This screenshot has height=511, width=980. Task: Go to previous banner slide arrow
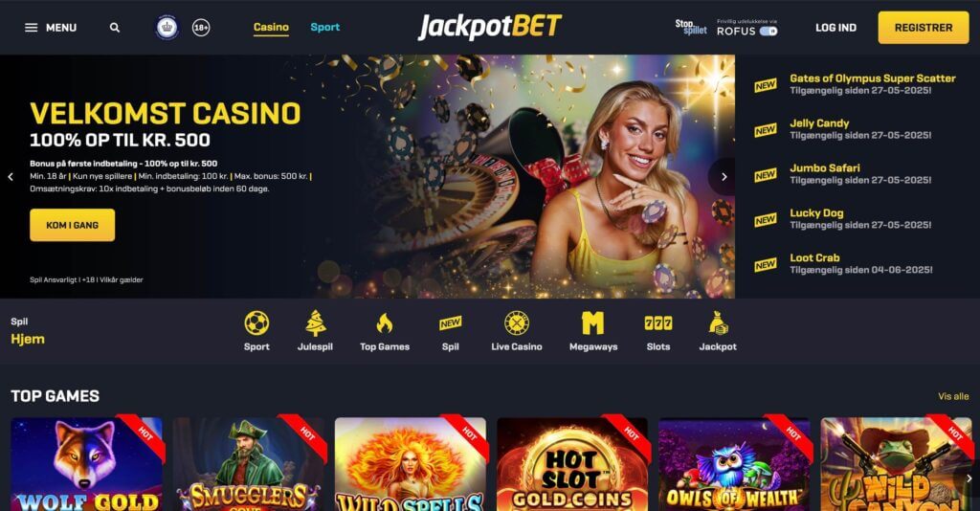(x=11, y=177)
